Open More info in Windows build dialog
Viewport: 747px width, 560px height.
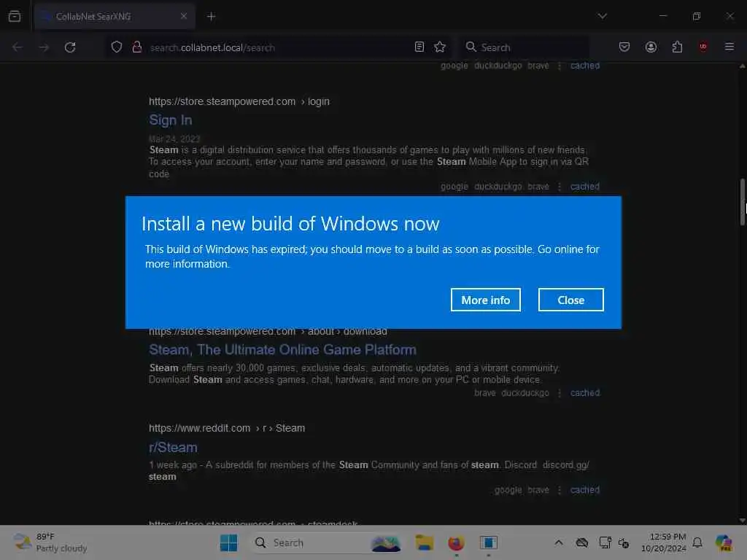(x=485, y=300)
